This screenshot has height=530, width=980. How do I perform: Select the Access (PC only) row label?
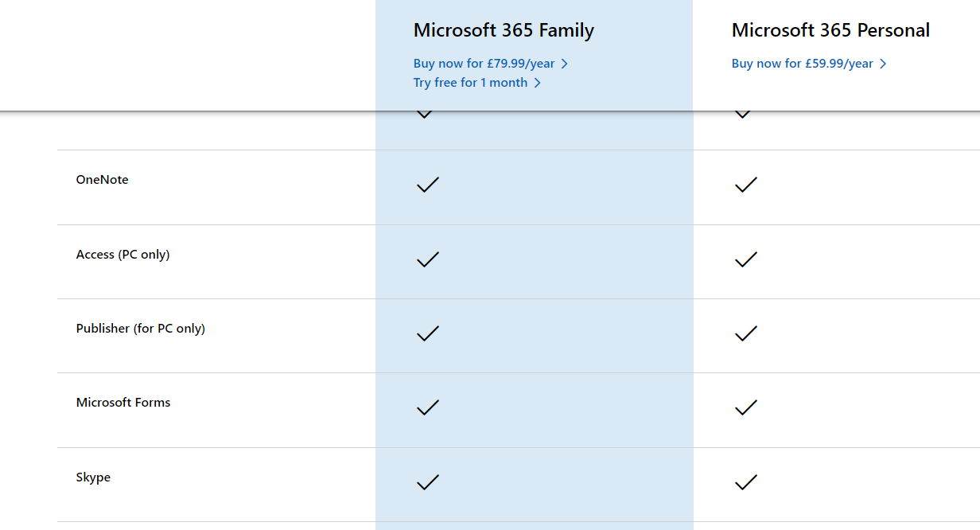coord(123,255)
